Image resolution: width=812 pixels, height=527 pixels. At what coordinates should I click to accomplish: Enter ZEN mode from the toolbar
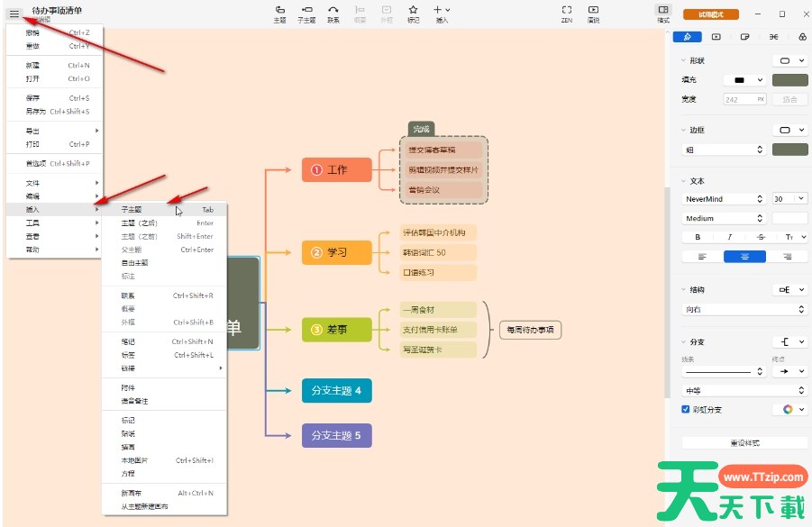click(x=567, y=13)
